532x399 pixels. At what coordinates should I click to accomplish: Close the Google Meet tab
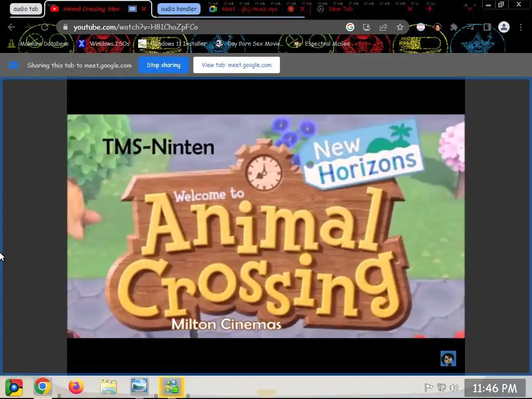[302, 9]
